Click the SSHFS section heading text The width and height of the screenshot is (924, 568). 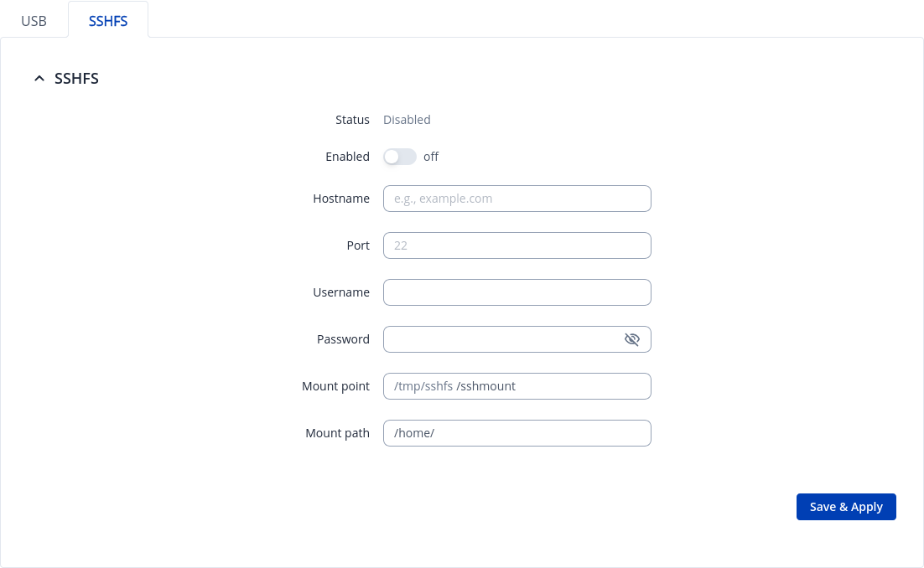pos(76,79)
